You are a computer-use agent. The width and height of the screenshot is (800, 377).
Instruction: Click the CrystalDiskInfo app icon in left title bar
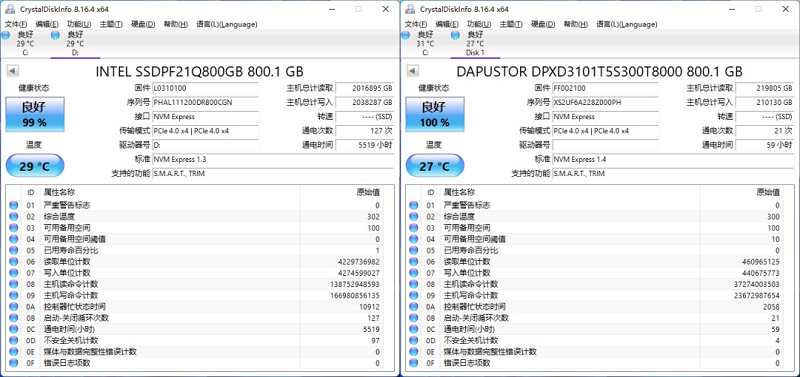tap(9, 9)
